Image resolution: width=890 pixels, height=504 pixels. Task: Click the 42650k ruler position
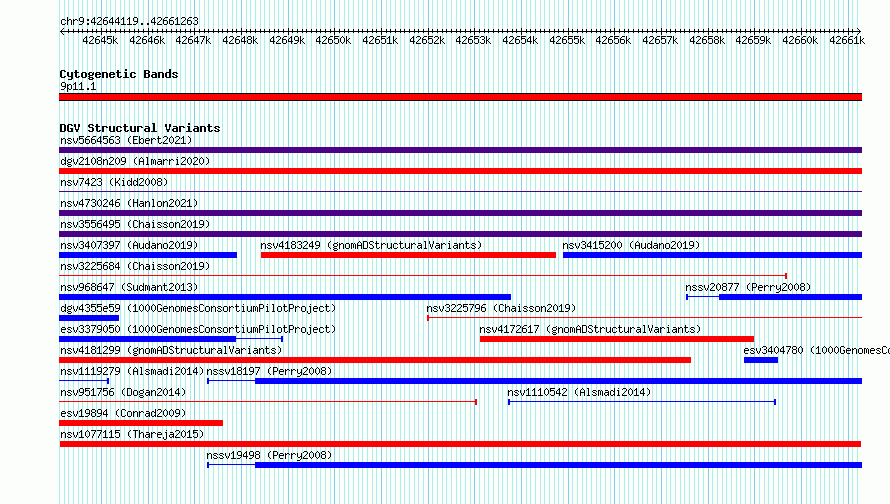pyautogui.click(x=333, y=40)
